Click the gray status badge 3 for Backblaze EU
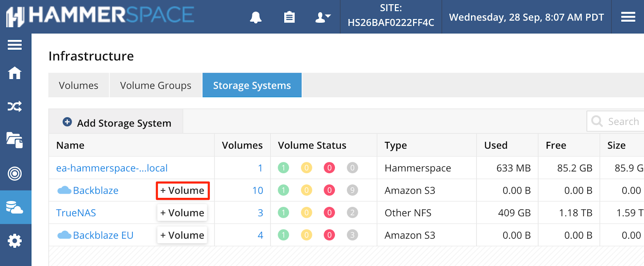Screen dimensions: 644x266 [x=352, y=235]
